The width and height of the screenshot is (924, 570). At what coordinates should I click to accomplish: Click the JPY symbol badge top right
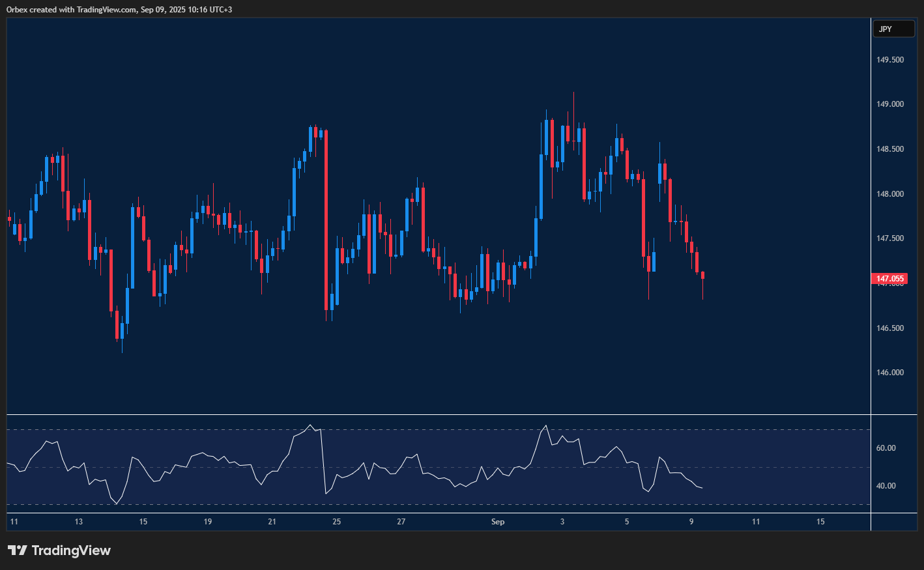(x=893, y=29)
